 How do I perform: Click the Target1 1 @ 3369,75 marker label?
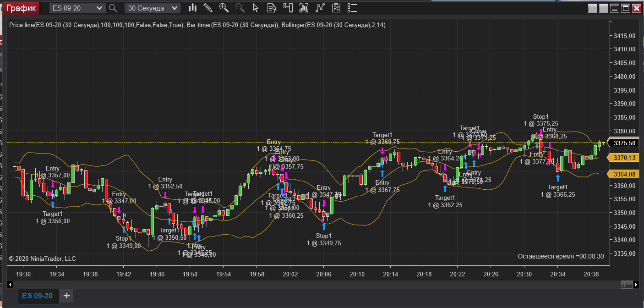(382, 138)
